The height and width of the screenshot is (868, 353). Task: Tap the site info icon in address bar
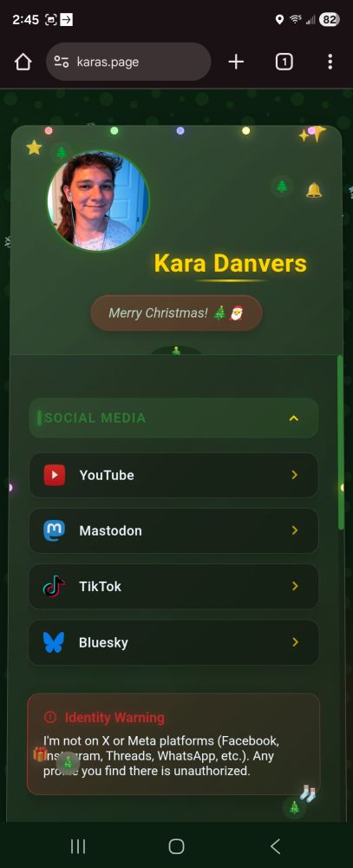(62, 62)
